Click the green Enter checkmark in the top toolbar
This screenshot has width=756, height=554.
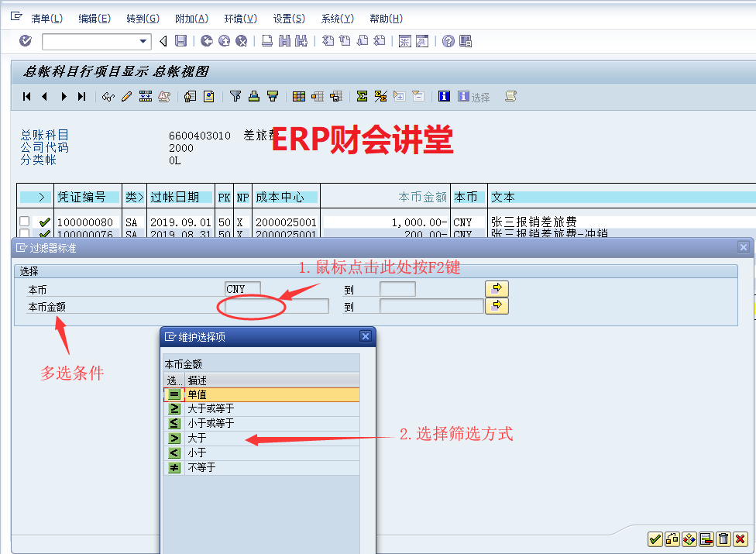tap(26, 41)
